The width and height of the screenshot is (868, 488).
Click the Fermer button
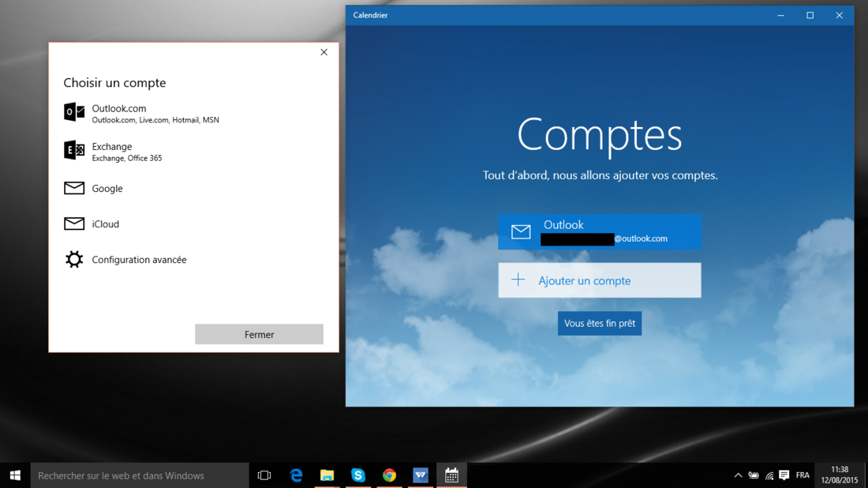coord(259,334)
